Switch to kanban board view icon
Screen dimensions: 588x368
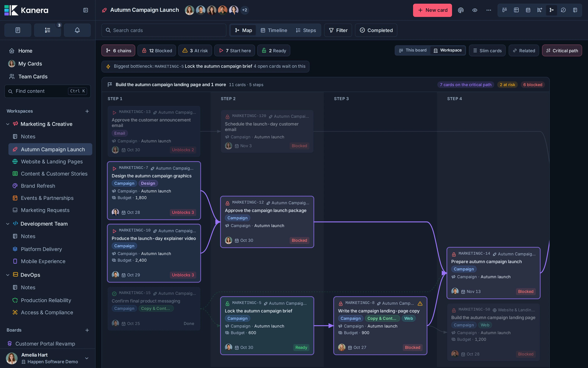pyautogui.click(x=505, y=10)
